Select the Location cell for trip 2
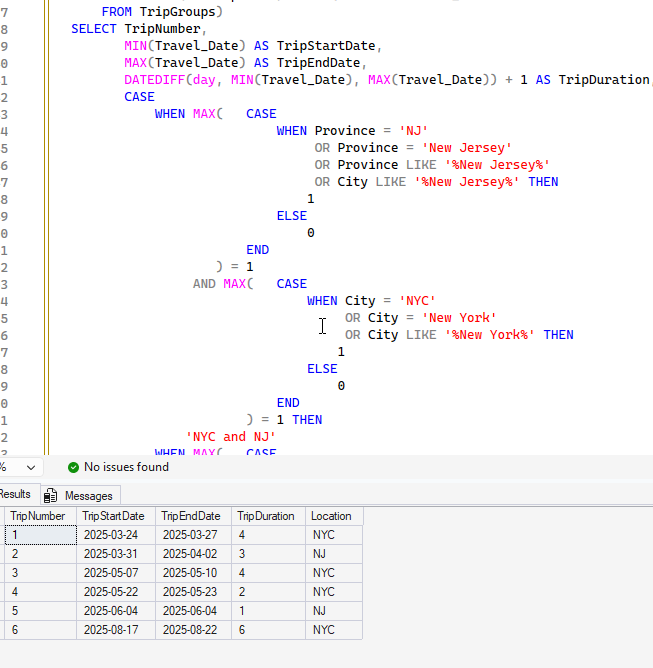This screenshot has height=668, width=653. 333,554
